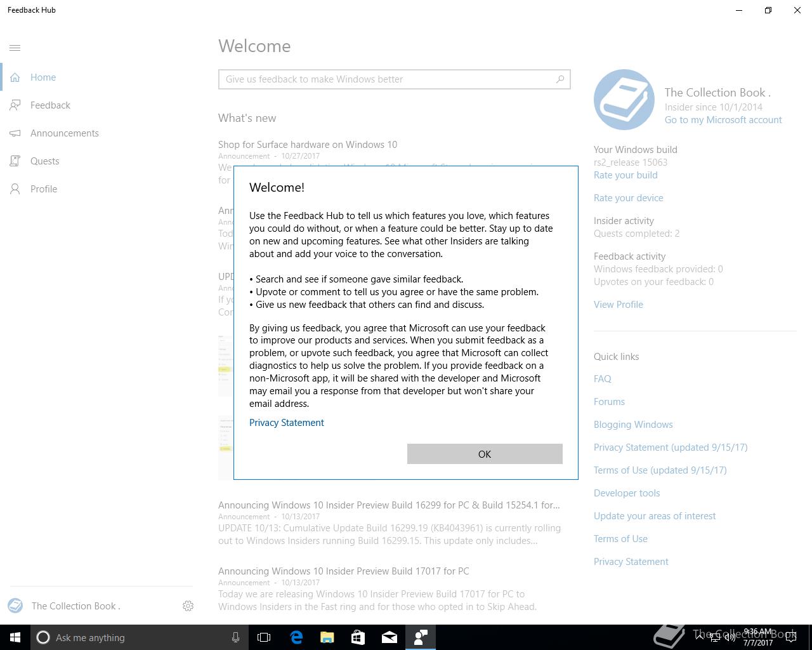Open the Blogging Windows link
This screenshot has width=812, height=650.
click(x=633, y=425)
